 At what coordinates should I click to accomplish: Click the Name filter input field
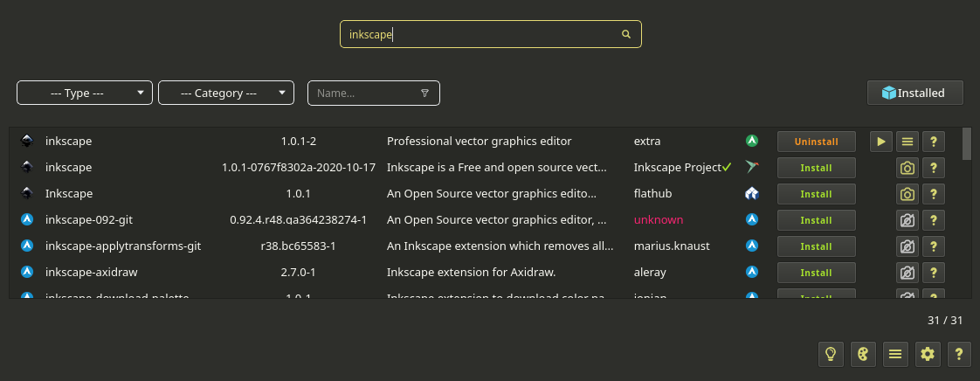pos(374,93)
